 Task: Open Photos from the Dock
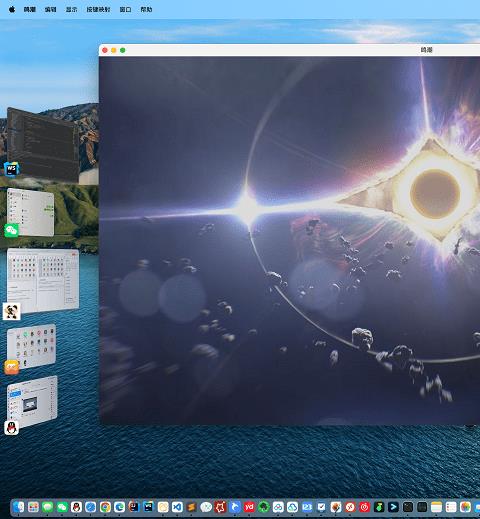click(x=465, y=507)
